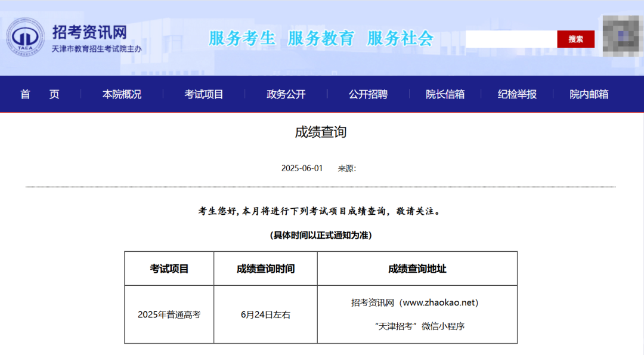Click the "天津招考" 微信小程序 text
This screenshot has height=355, width=644.
[419, 326]
